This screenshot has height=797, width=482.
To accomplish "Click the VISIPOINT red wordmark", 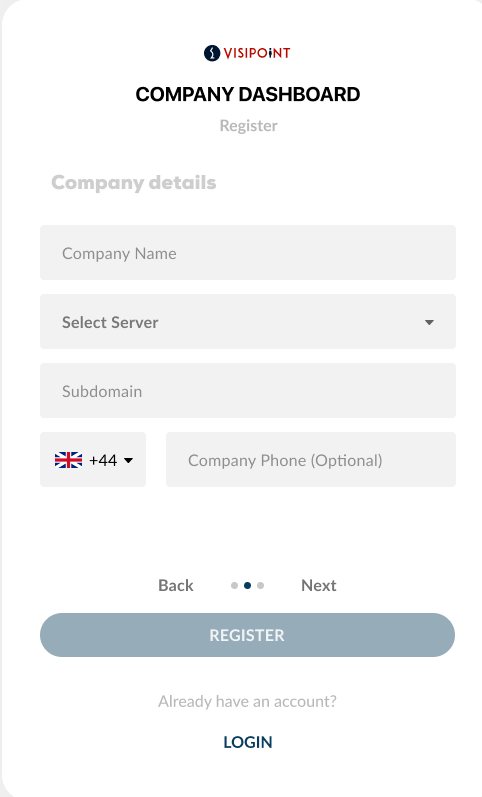I will point(257,53).
